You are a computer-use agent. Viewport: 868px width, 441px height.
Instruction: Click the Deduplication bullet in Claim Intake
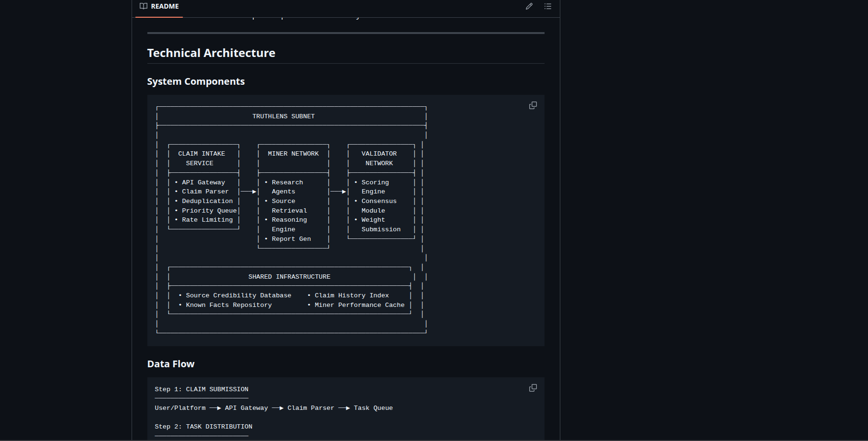(x=207, y=201)
